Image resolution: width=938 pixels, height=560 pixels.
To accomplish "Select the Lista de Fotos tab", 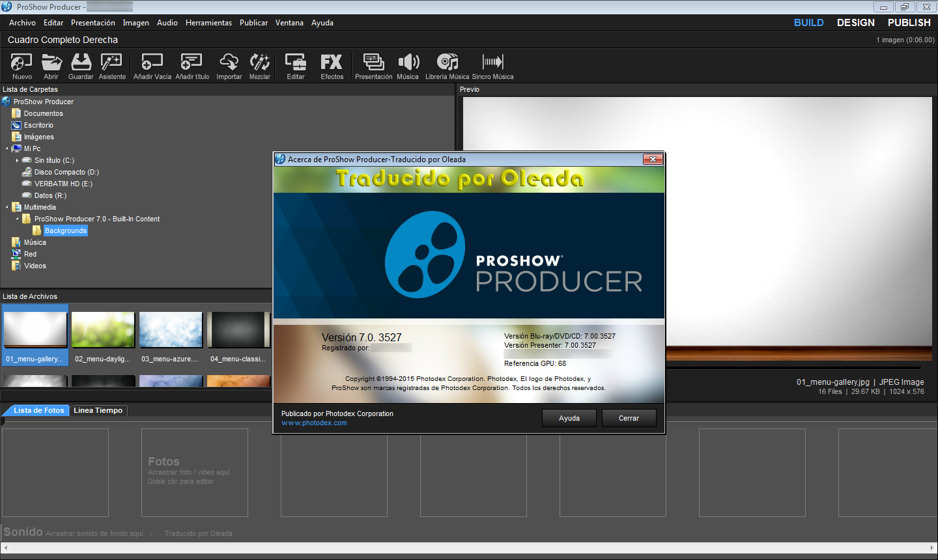I will point(38,410).
